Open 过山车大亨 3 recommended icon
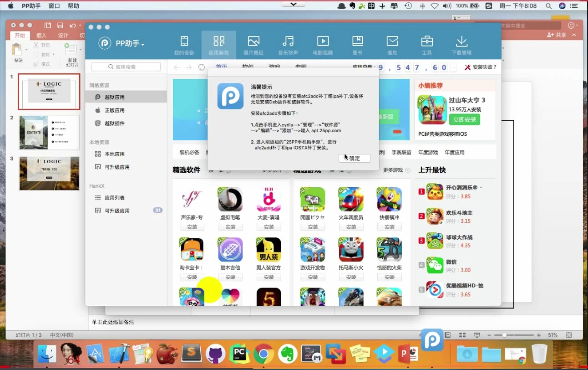The image size is (588, 370). click(x=432, y=110)
